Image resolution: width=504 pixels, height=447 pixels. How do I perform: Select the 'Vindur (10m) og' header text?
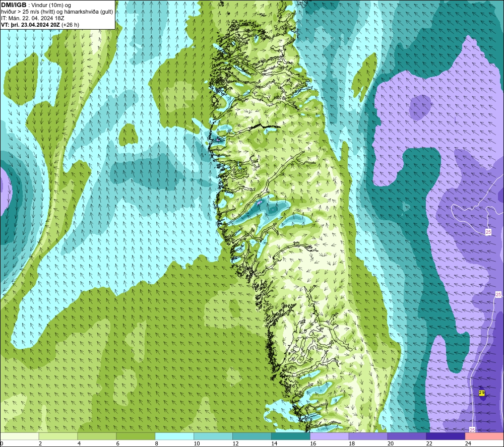click(x=51, y=6)
